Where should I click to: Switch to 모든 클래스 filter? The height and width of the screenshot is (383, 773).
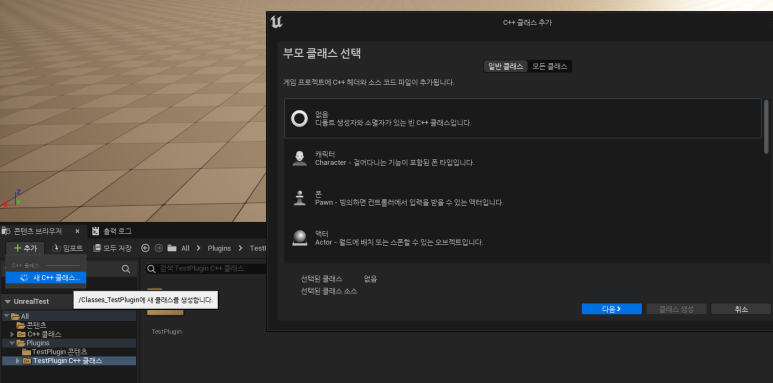[550, 67]
